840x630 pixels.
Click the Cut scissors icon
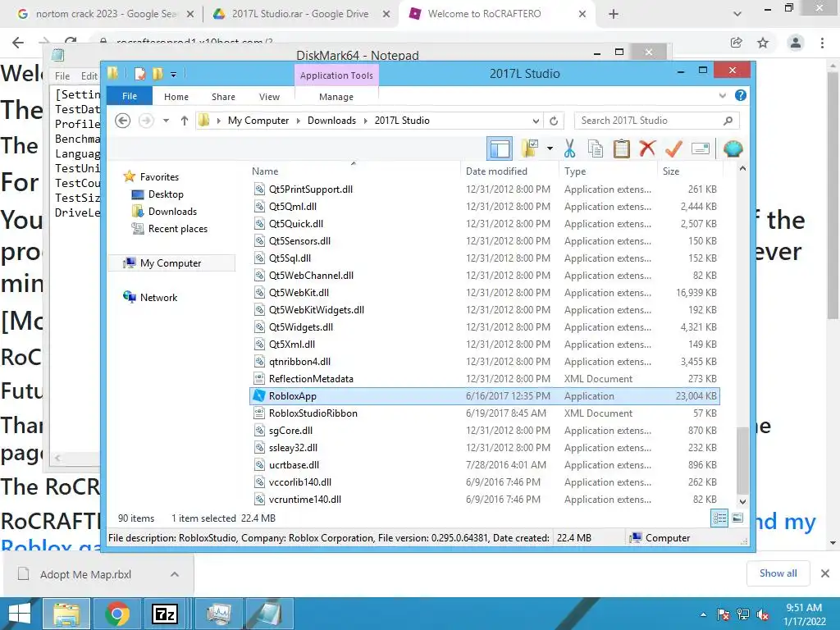[569, 148]
